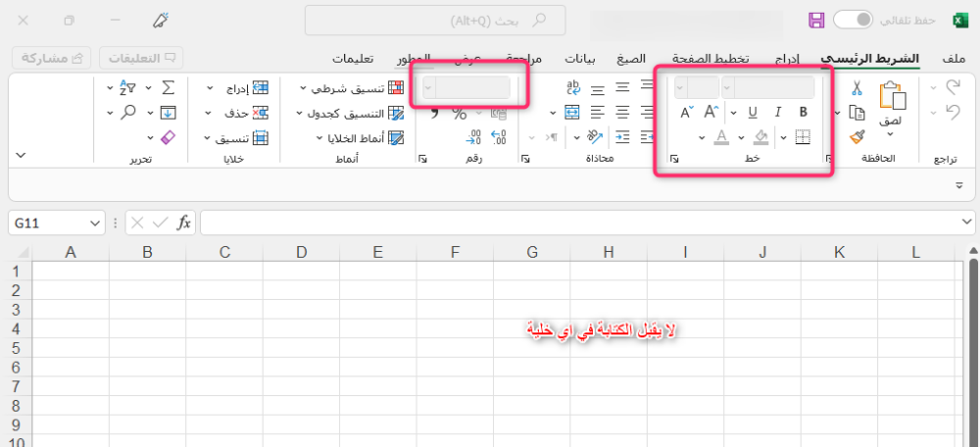The height and width of the screenshot is (447, 980).
Task: Activate the Format Painter brush icon
Action: click(857, 136)
